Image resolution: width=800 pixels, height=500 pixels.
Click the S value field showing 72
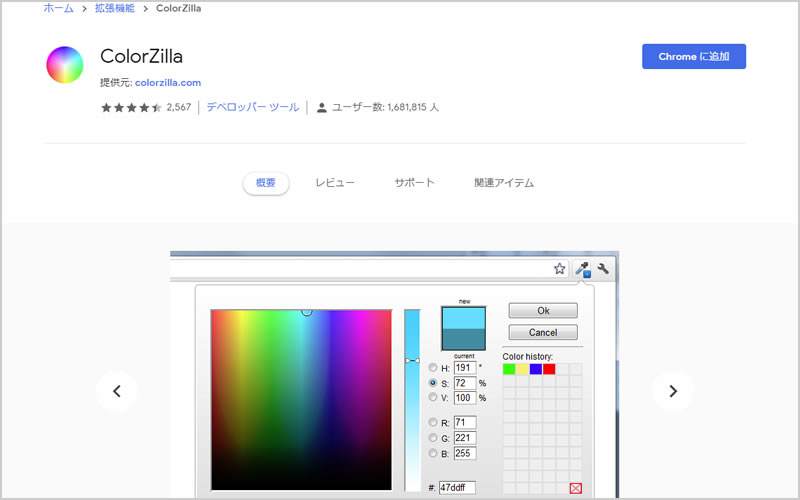(x=465, y=383)
